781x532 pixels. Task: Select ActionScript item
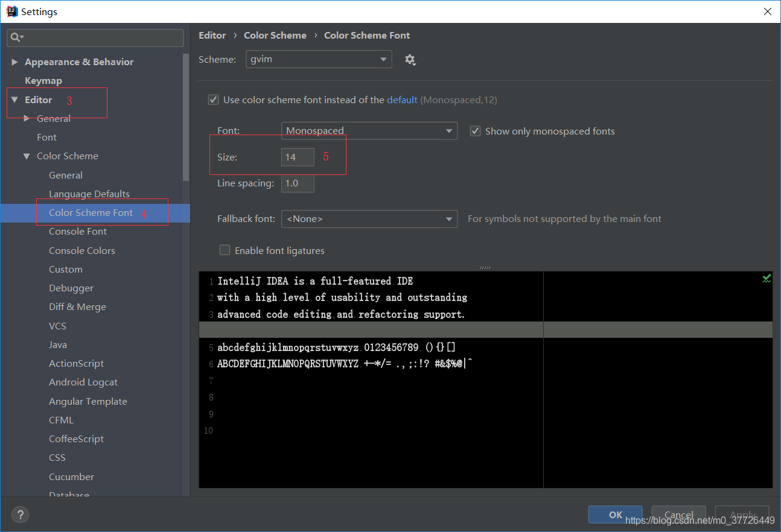76,364
